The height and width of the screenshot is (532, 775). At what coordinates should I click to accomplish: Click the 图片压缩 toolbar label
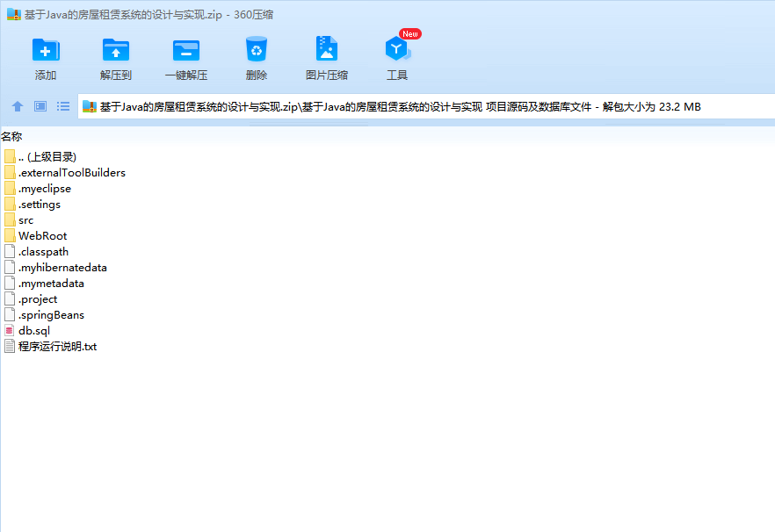pos(326,75)
